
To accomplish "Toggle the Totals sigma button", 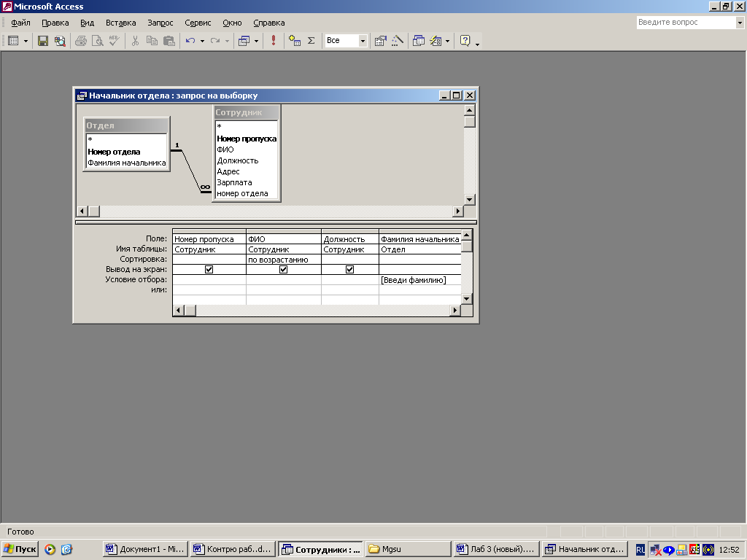I will [311, 41].
